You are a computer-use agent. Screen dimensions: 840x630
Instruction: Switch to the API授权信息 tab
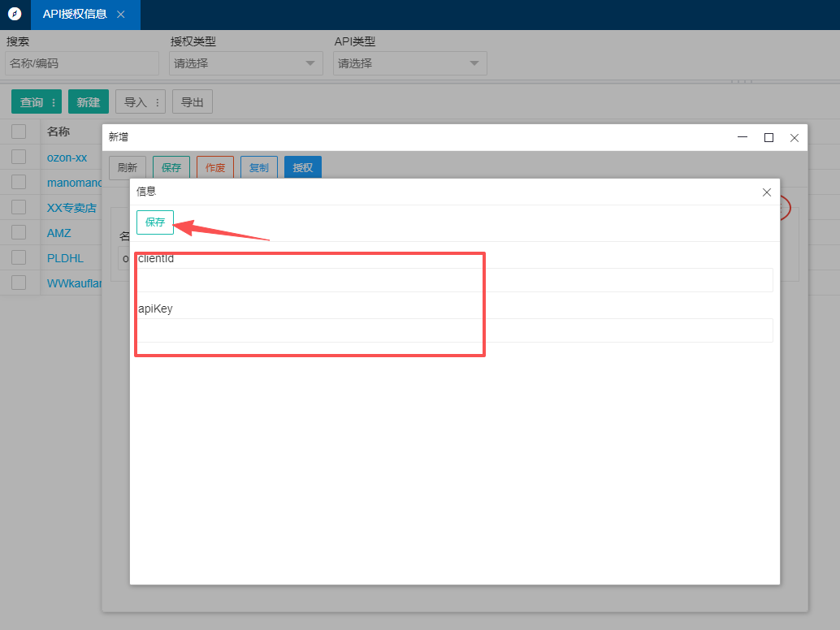click(x=75, y=14)
